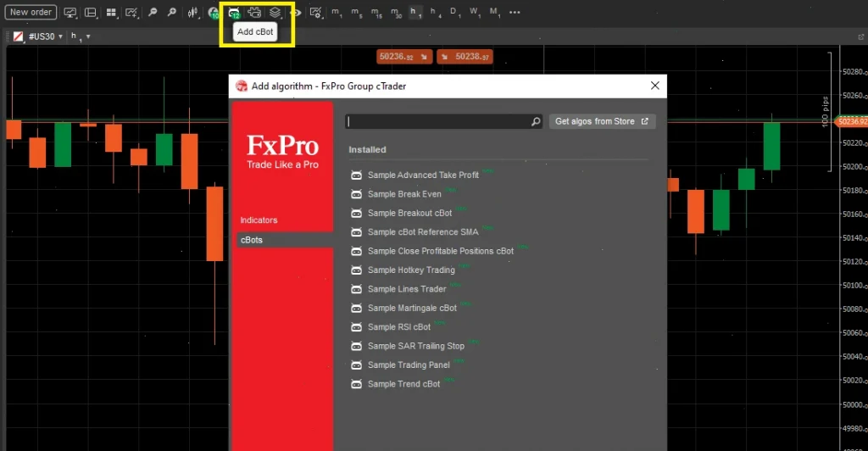Click into the algorithm search field

tap(437, 122)
